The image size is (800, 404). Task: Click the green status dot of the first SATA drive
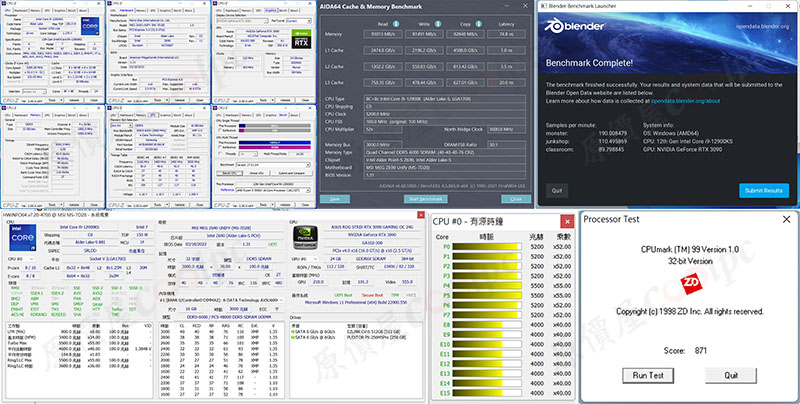tap(292, 332)
